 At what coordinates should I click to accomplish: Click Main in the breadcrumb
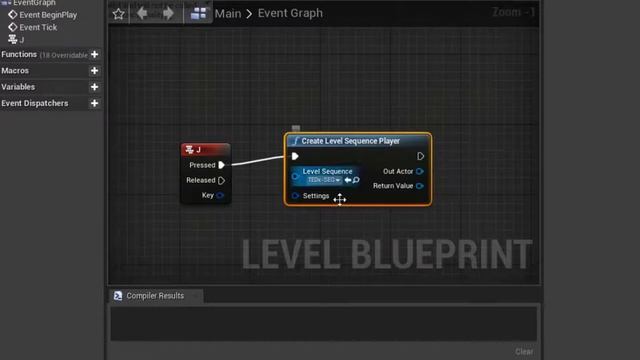click(x=228, y=13)
